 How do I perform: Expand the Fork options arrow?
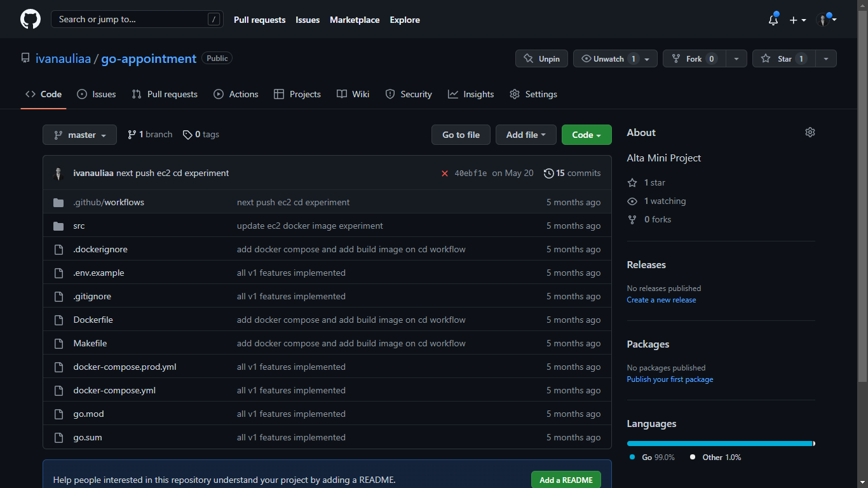tap(736, 58)
